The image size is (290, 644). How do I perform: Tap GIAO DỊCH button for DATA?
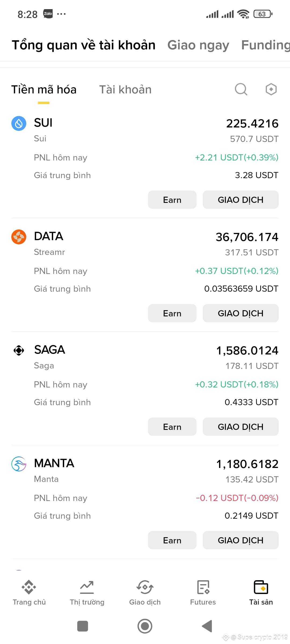241,313
